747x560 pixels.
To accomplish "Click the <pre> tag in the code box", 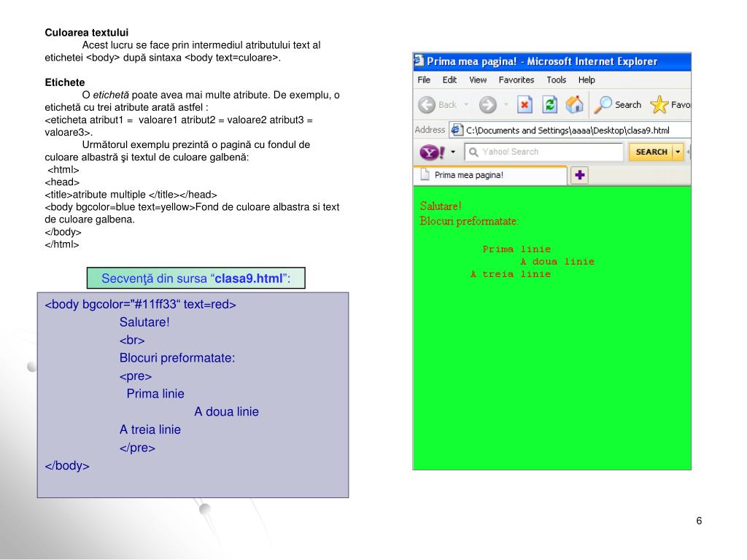I will coord(135,376).
